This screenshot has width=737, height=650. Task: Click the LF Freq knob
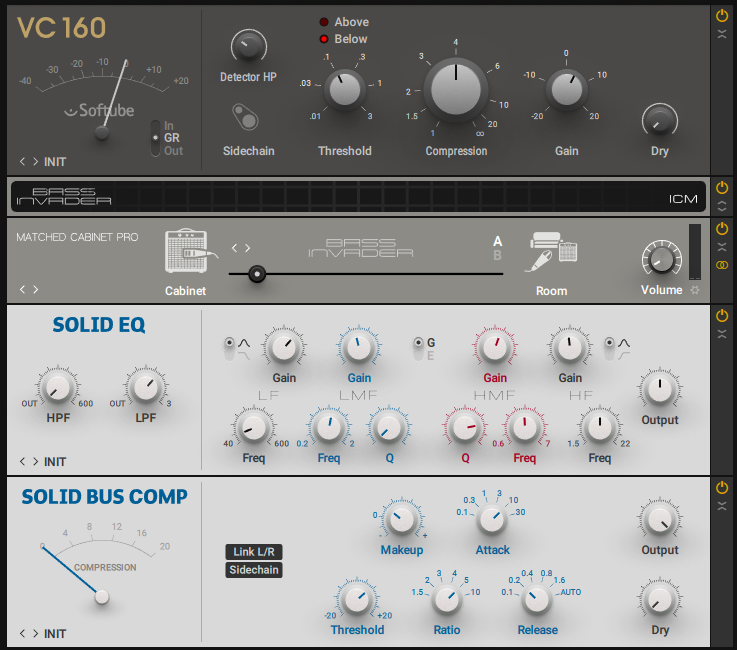point(254,428)
